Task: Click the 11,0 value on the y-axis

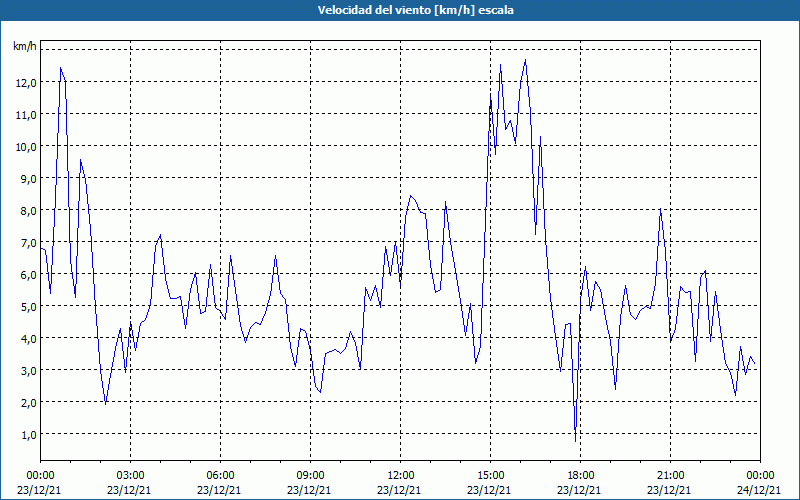Action: tap(26, 115)
